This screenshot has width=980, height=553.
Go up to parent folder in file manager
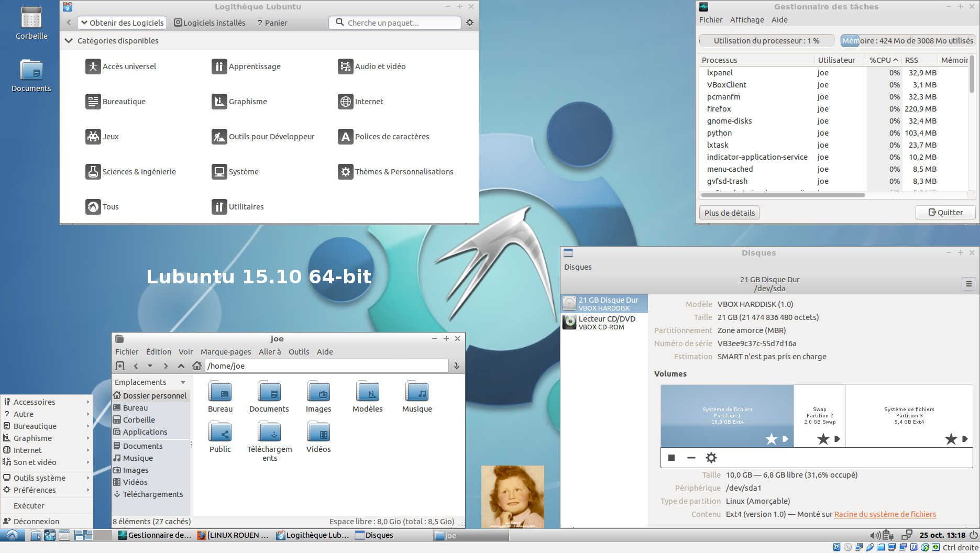pyautogui.click(x=181, y=366)
